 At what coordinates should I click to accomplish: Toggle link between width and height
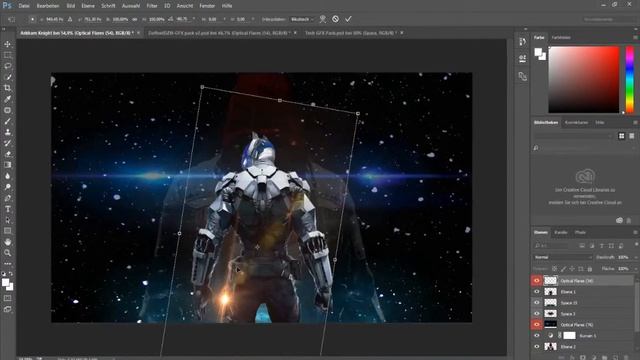coord(135,19)
